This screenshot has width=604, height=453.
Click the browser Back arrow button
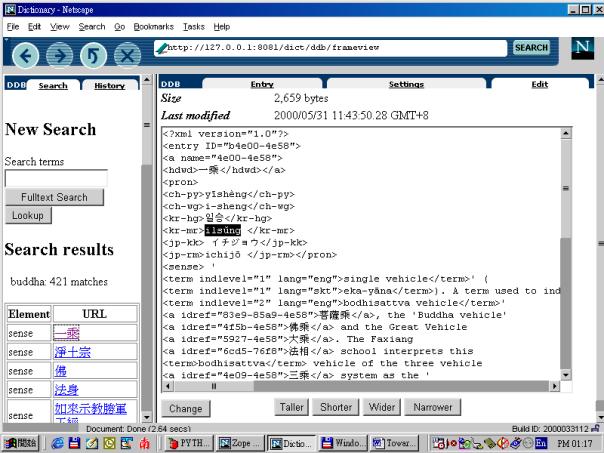click(25, 56)
